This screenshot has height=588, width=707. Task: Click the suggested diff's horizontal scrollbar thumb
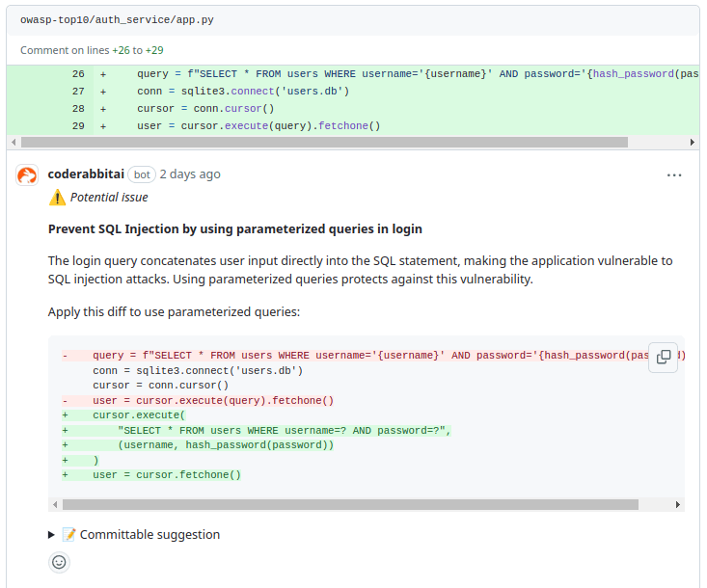pos(349,504)
